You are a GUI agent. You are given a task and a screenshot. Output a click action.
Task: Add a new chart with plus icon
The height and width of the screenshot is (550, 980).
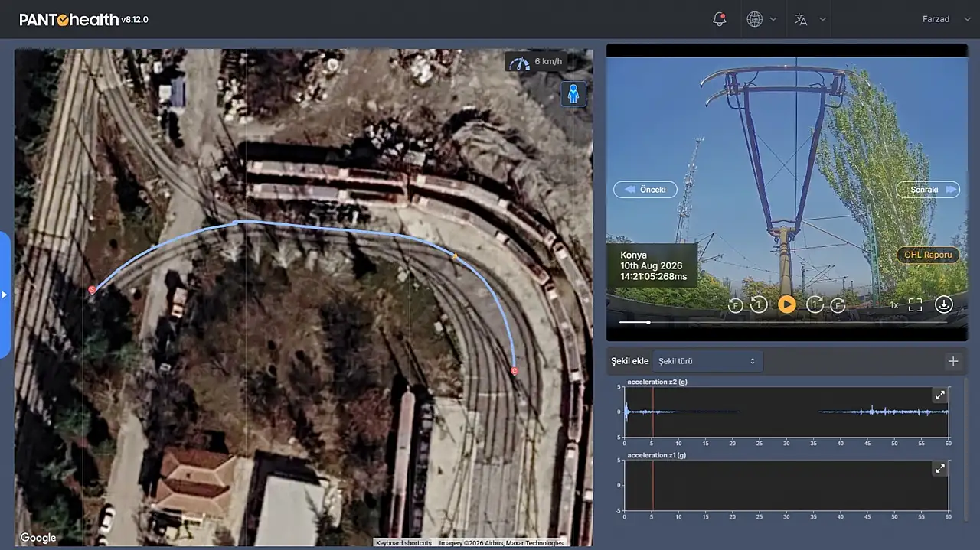tap(953, 361)
